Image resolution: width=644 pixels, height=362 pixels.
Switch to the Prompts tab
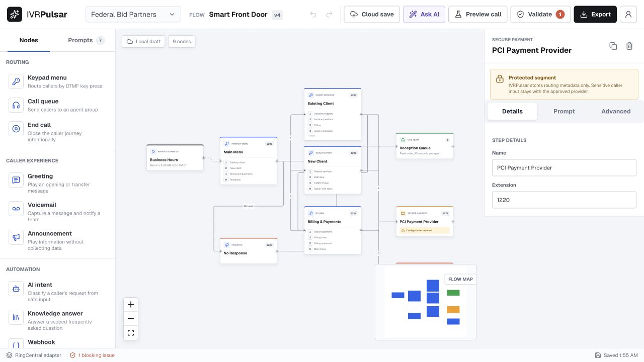click(x=86, y=40)
